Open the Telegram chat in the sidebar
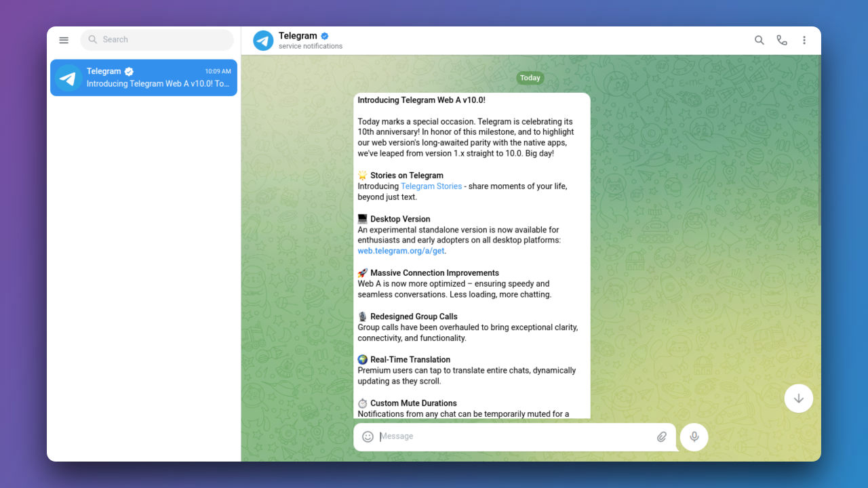Image resolution: width=868 pixels, height=488 pixels. 144,78
